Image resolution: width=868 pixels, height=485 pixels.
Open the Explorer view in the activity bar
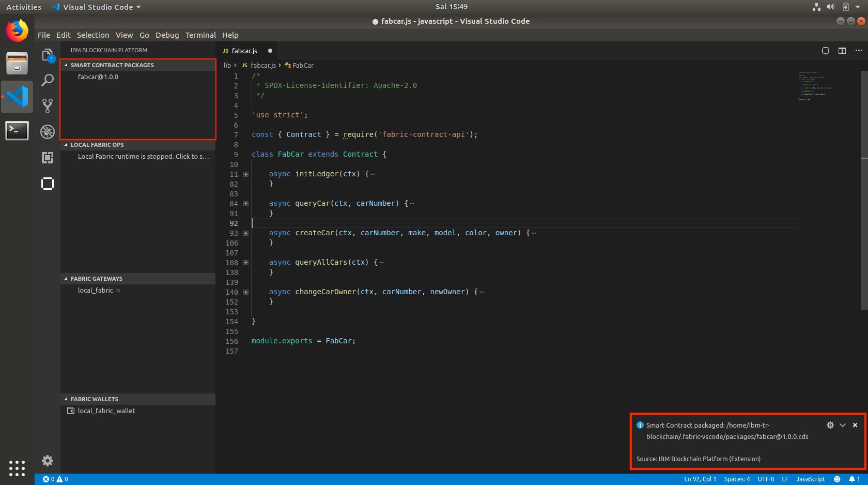pyautogui.click(x=48, y=55)
